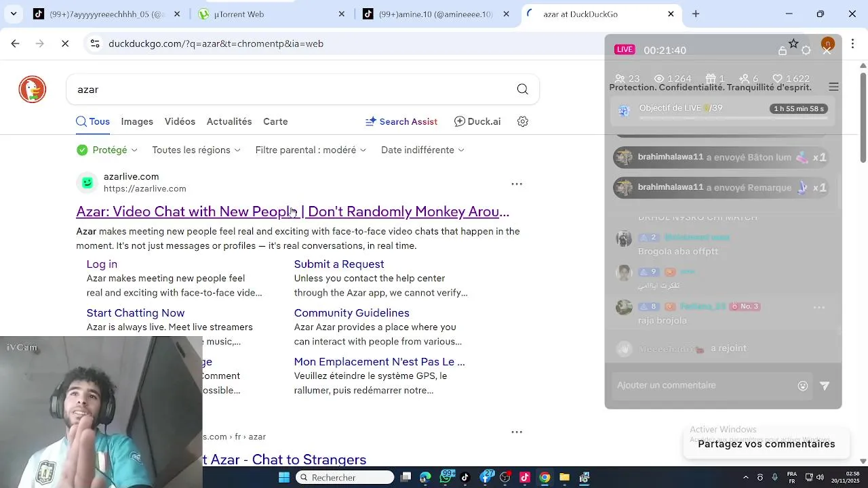The height and width of the screenshot is (488, 868).
Task: Open emoji picker in comment box
Action: [x=803, y=386]
